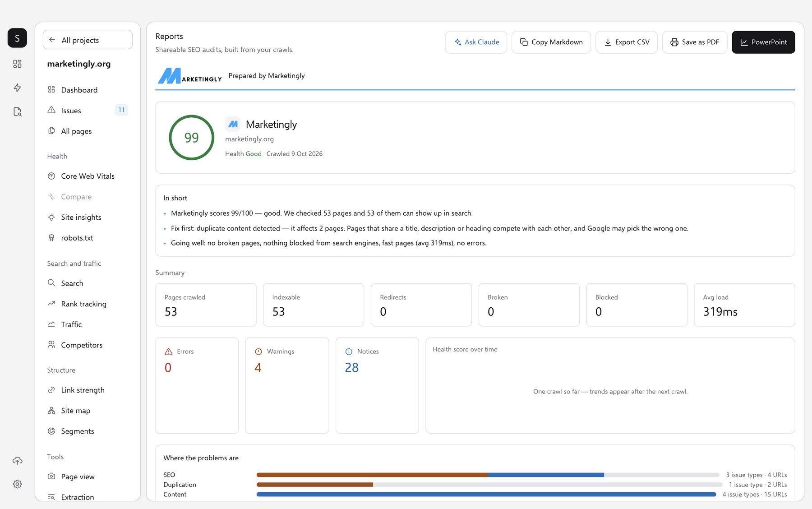Generate PowerPoint export
This screenshot has width=812, height=509.
pyautogui.click(x=763, y=42)
